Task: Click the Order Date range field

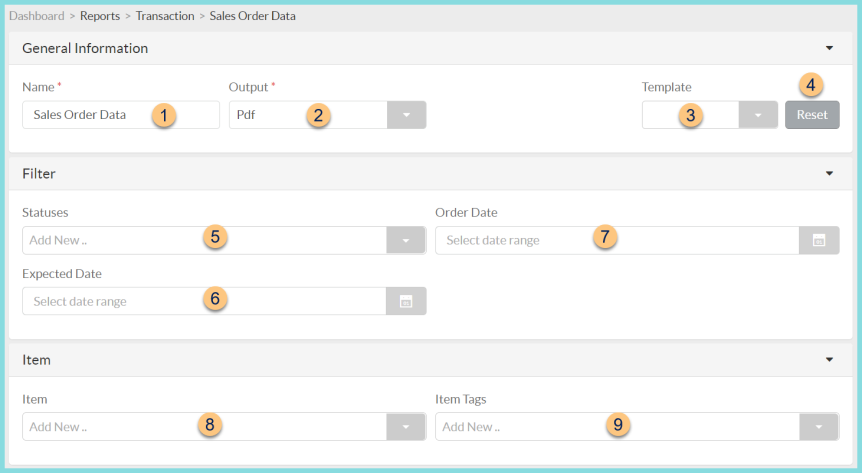Action: pos(617,240)
